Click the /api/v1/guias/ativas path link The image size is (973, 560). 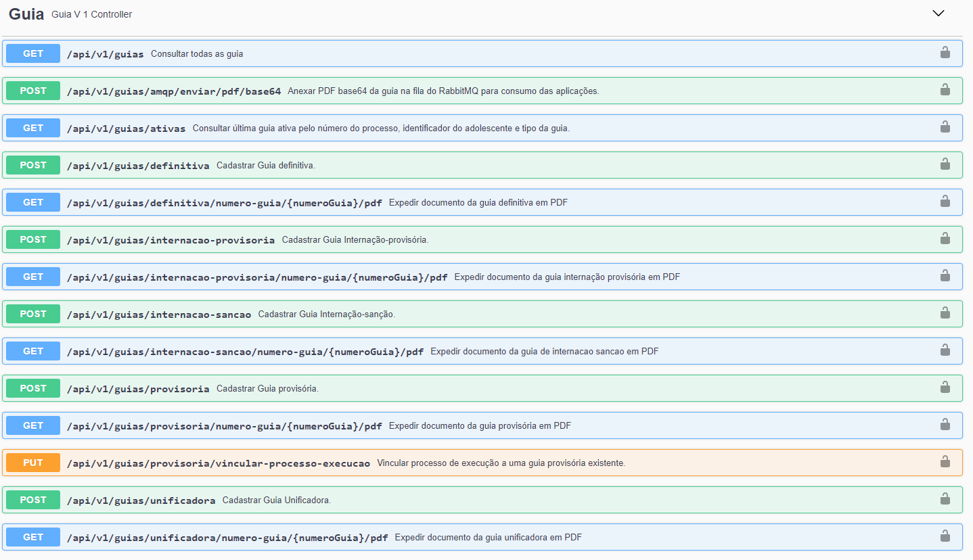coord(126,129)
